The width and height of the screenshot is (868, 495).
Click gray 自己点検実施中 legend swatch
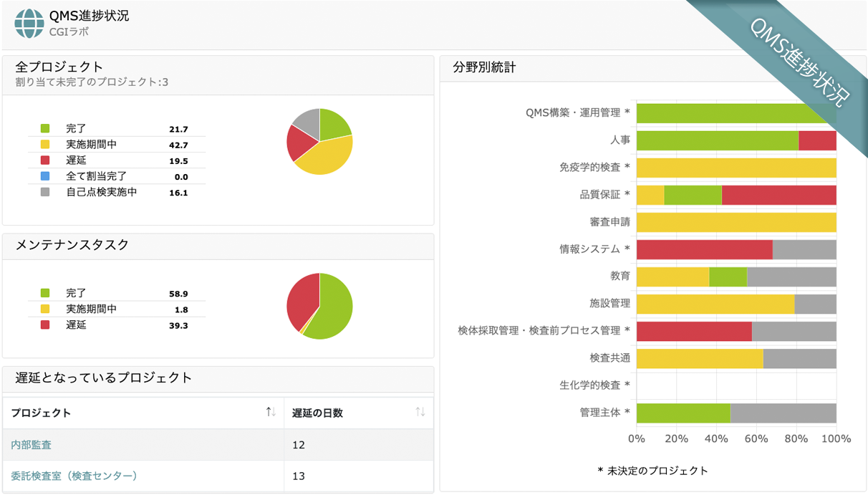(x=45, y=192)
